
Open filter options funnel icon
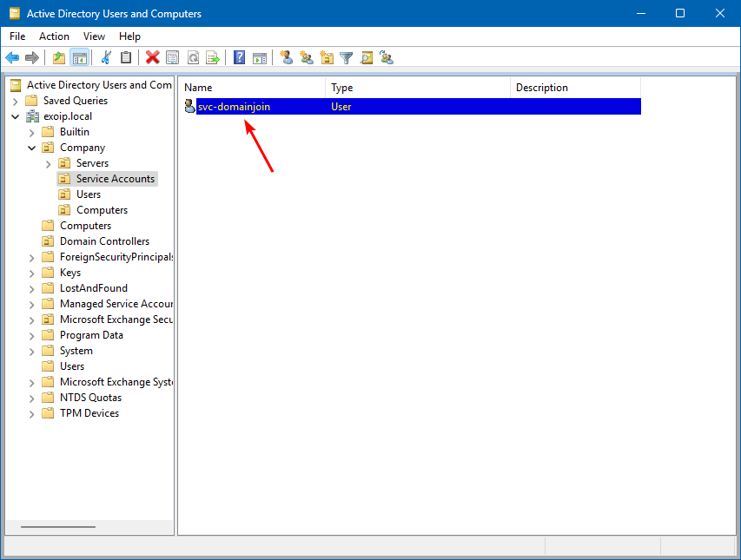(347, 58)
